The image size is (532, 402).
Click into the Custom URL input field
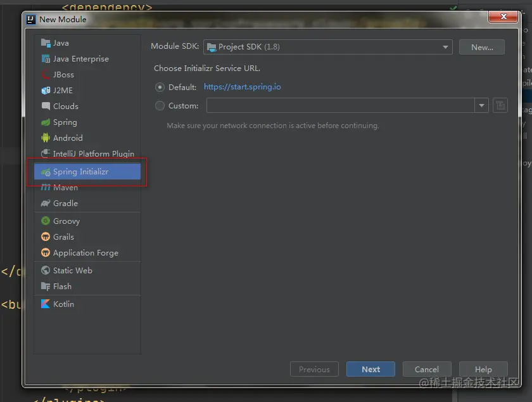[x=341, y=105]
